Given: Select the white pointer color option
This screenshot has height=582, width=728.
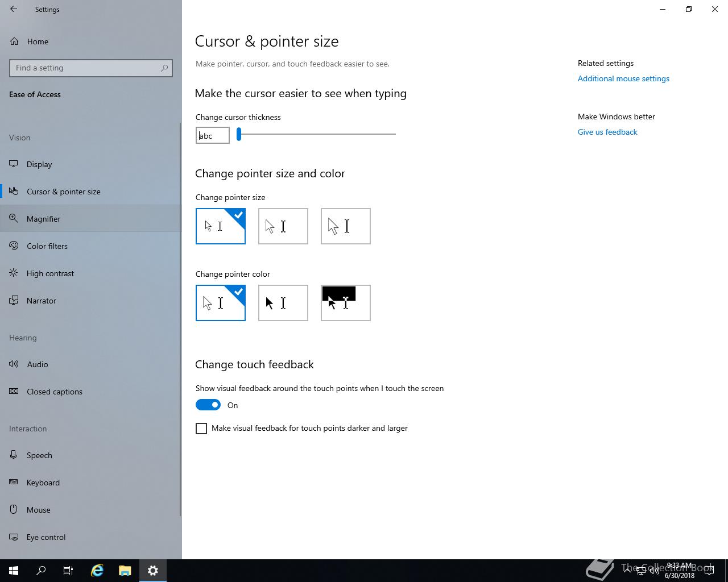Looking at the screenshot, I should (x=221, y=303).
